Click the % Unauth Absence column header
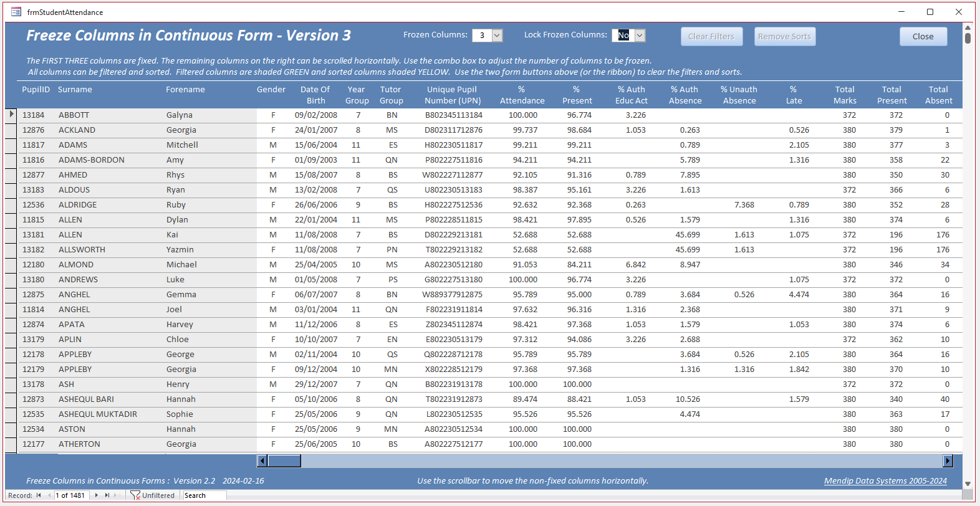The height and width of the screenshot is (506, 980). tap(739, 95)
